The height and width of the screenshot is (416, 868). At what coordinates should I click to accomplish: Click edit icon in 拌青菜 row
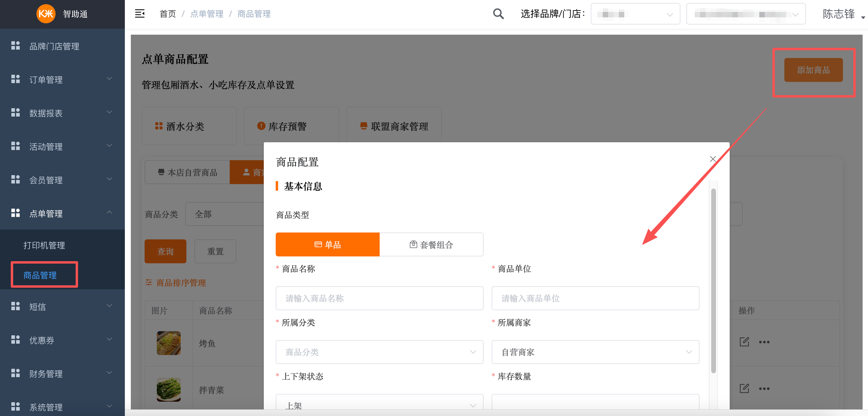[744, 389]
